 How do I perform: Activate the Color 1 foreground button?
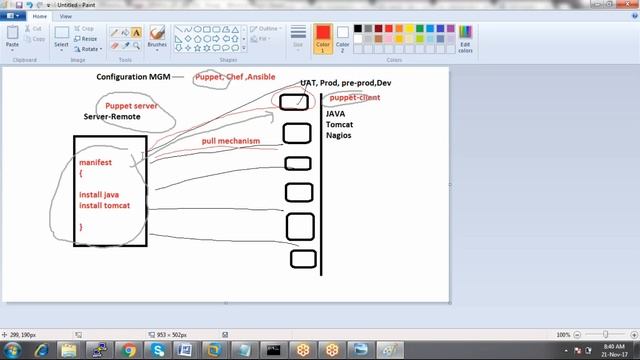click(x=322, y=39)
